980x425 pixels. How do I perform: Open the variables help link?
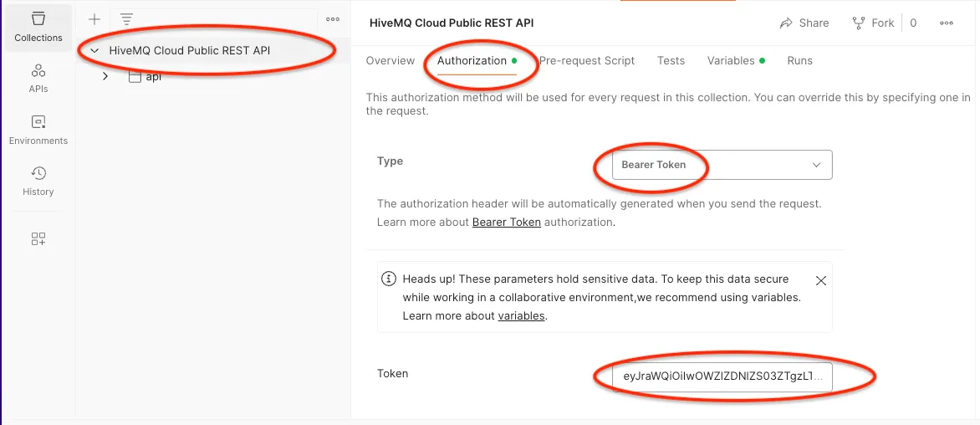coord(521,315)
